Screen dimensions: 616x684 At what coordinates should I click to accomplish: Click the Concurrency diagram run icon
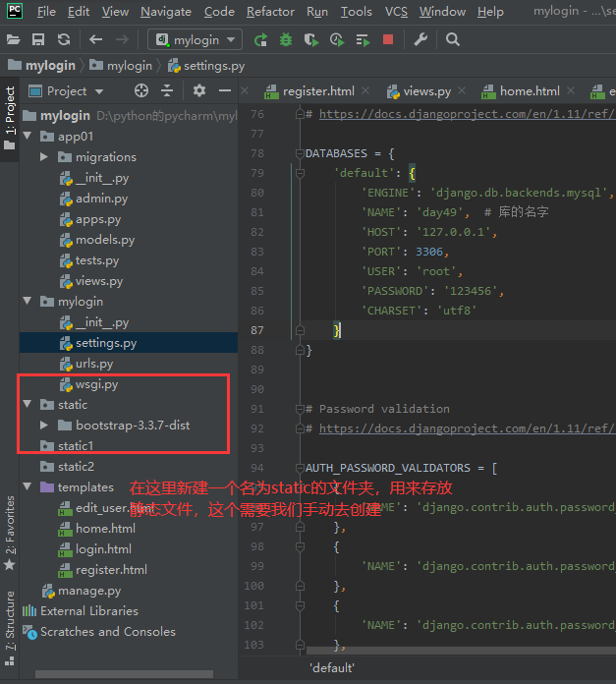click(363, 40)
